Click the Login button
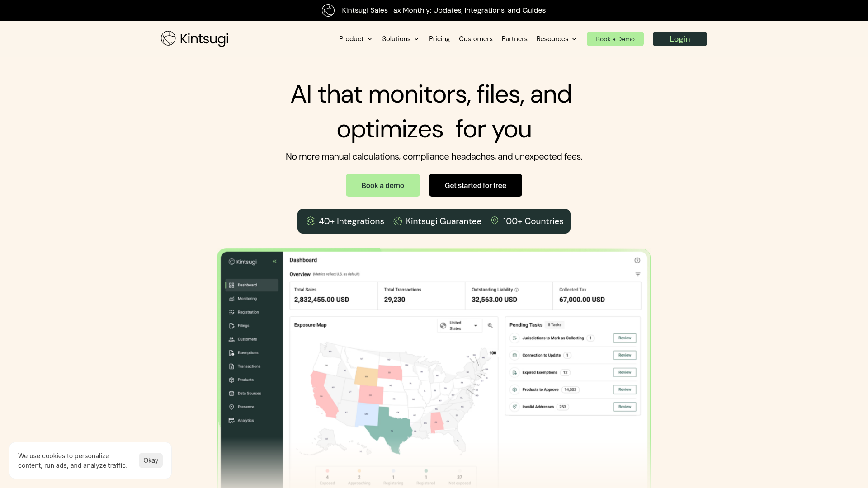Viewport: 868px width, 488px height. click(x=680, y=39)
